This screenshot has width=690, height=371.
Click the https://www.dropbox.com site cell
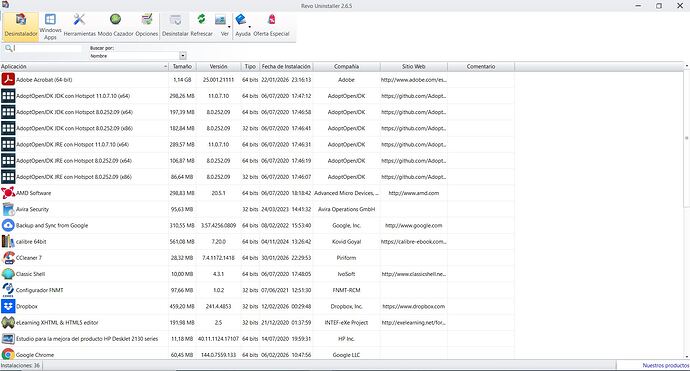(414, 306)
